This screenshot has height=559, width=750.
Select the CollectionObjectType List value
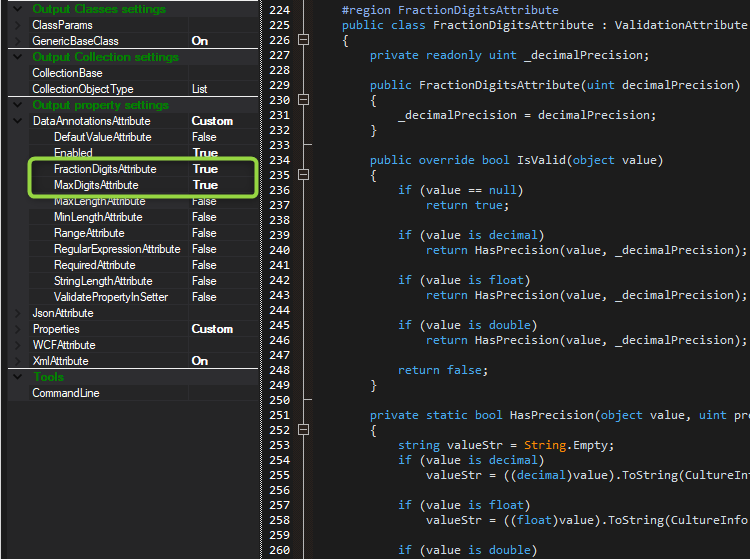[x=199, y=89]
